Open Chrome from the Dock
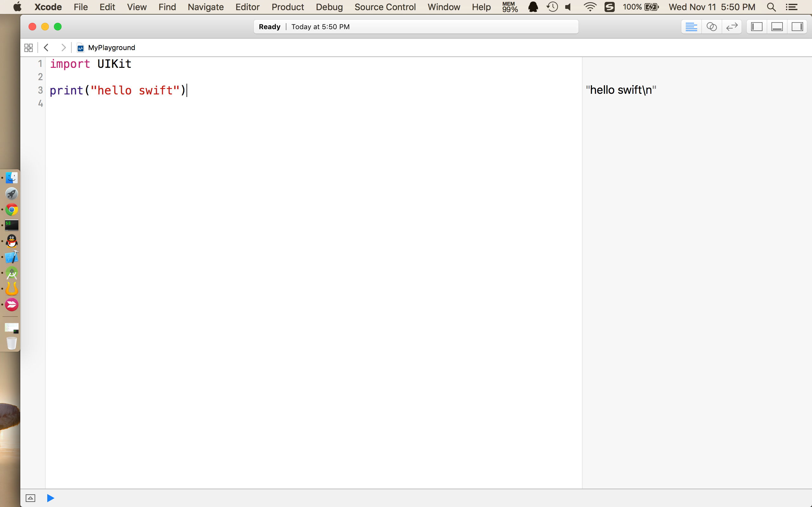Viewport: 812px width, 507px height. click(12, 209)
